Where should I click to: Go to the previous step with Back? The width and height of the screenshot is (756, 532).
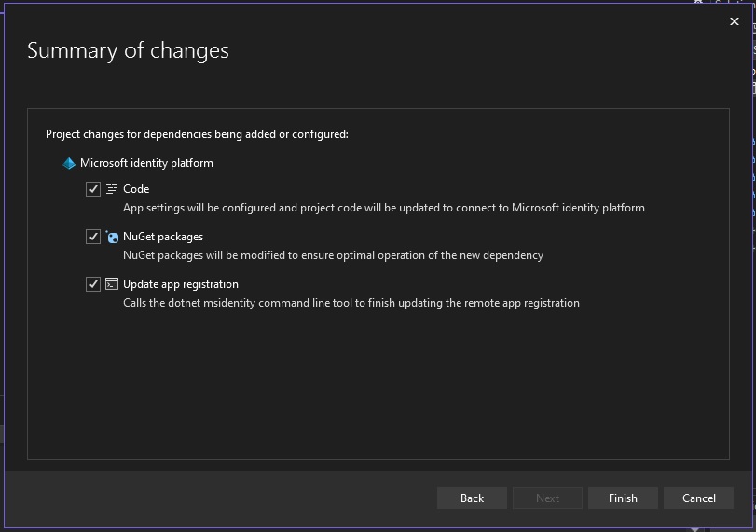(x=472, y=498)
